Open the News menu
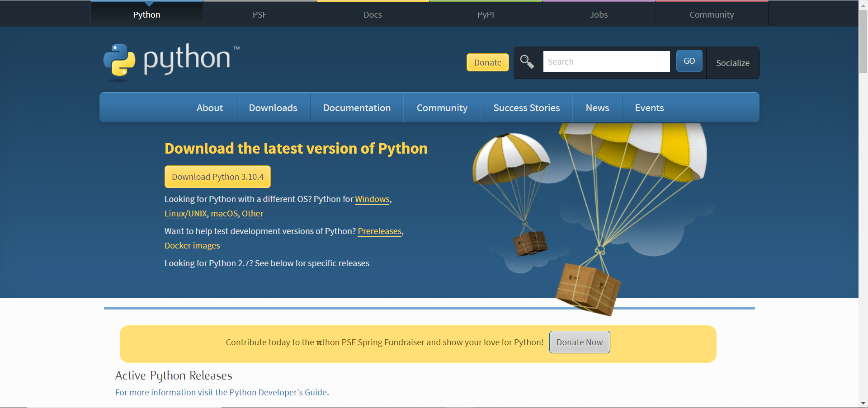 point(598,108)
